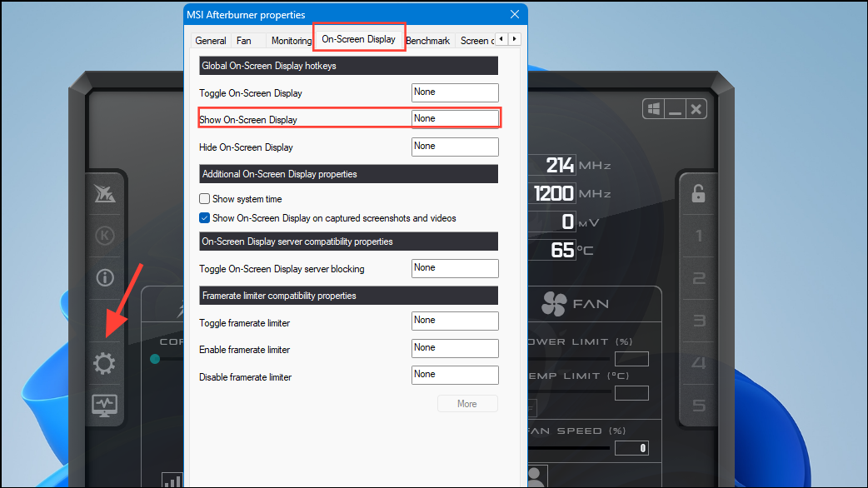Open the Monitoring tab
This screenshot has width=868, height=488.
(292, 41)
